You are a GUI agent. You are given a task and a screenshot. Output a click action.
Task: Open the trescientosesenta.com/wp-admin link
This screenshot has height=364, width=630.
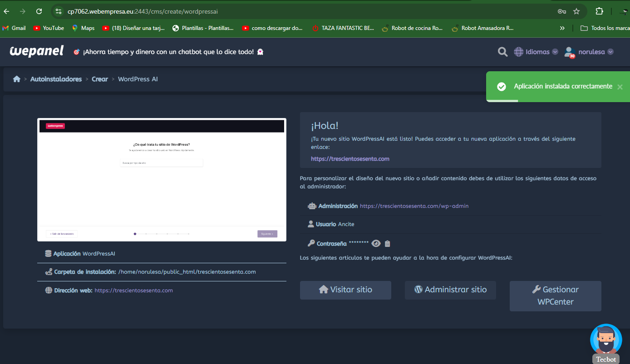tap(414, 206)
